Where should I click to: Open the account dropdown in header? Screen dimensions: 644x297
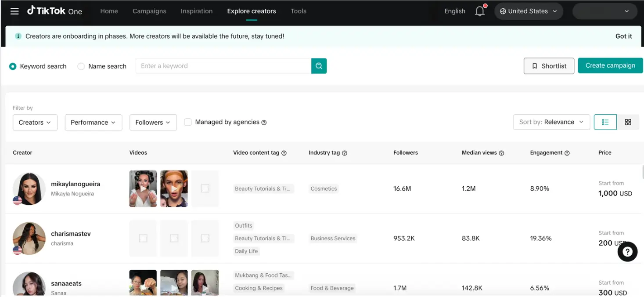coord(605,11)
